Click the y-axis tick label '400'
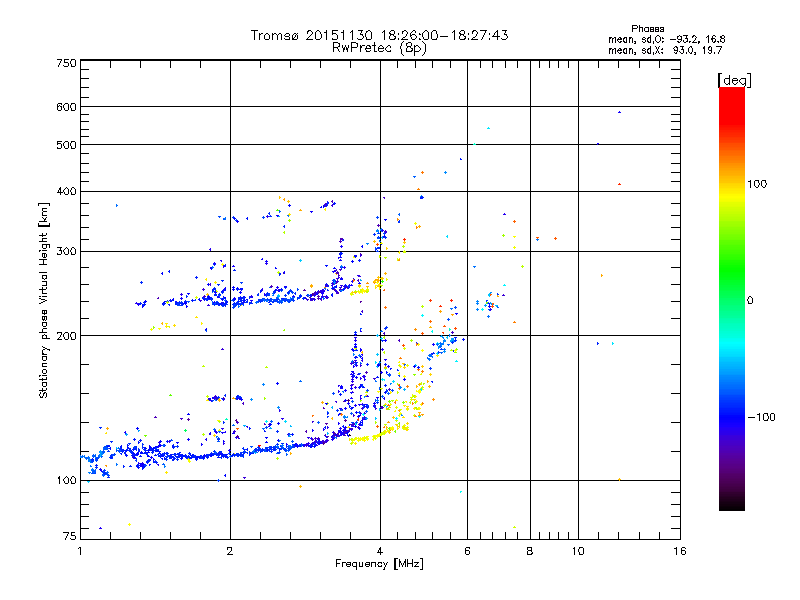This screenshot has width=800, height=600. tap(66, 191)
